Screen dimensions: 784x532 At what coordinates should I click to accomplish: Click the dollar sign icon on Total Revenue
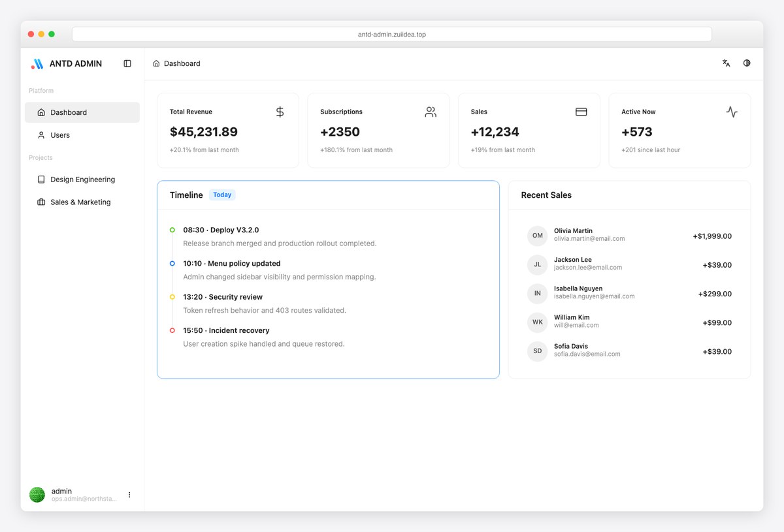[280, 112]
